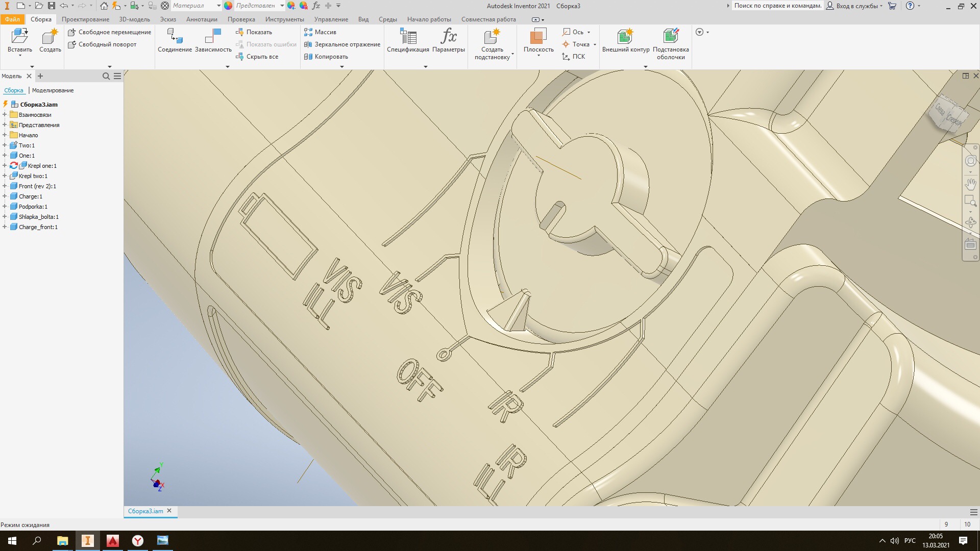This screenshot has width=980, height=551.
Task: Click the Mirror (Зеркальное отражение) button
Action: (342, 44)
